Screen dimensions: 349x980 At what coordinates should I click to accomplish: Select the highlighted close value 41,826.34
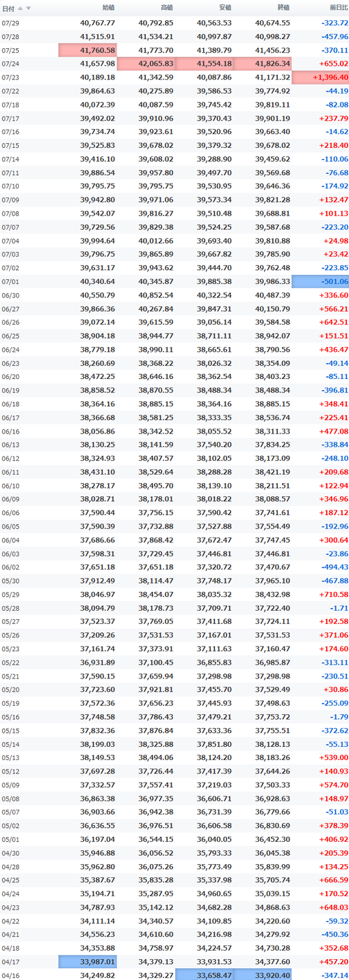[262, 64]
